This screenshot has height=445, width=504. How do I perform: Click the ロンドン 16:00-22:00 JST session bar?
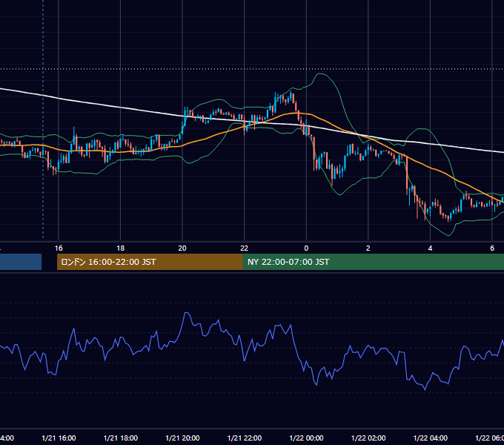point(150,262)
